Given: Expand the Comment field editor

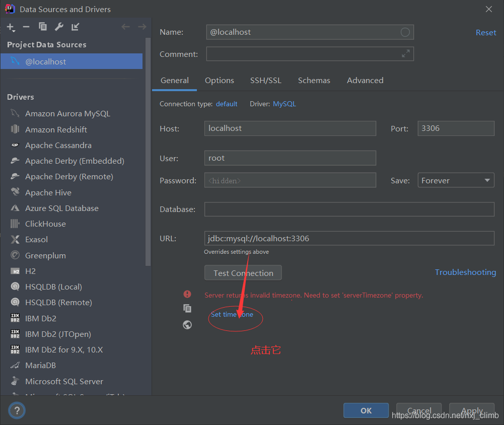Looking at the screenshot, I should [406, 54].
